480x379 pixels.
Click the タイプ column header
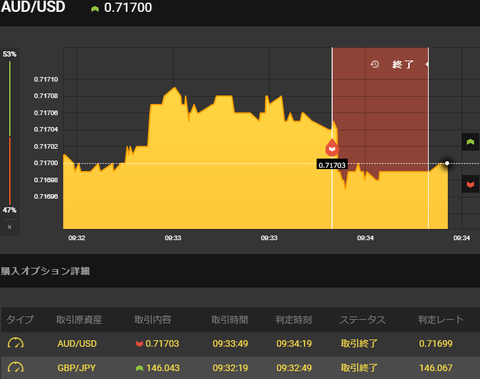click(20, 320)
